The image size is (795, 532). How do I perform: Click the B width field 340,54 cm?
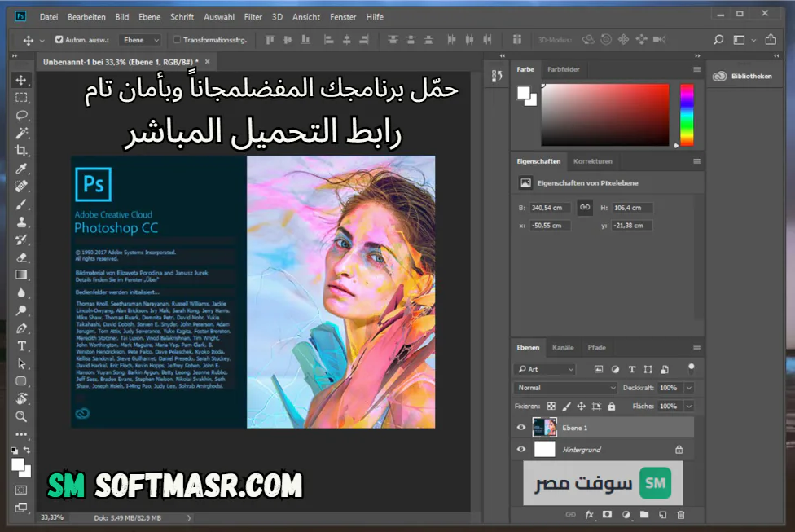click(x=550, y=208)
